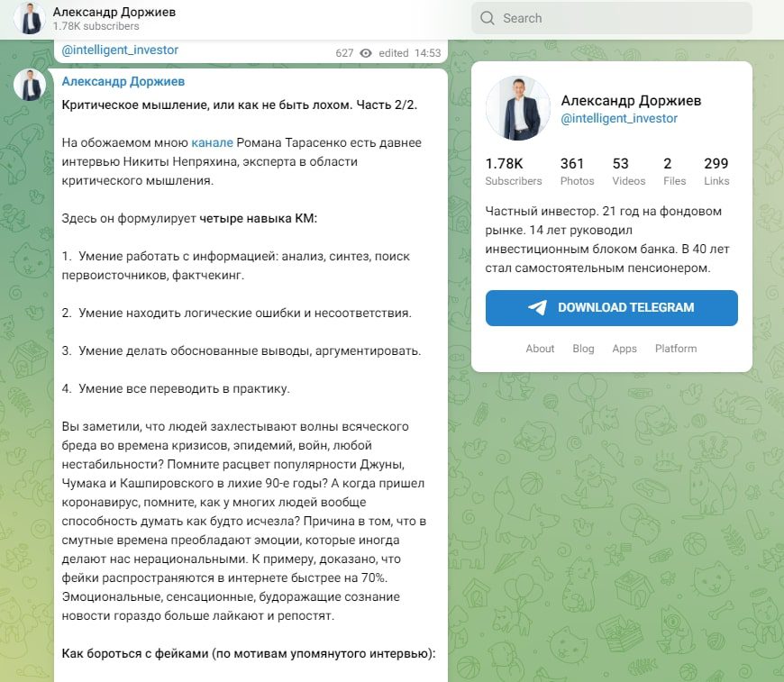Screen dimensions: 784x682
Task: Open the About footer link
Action: 540,349
